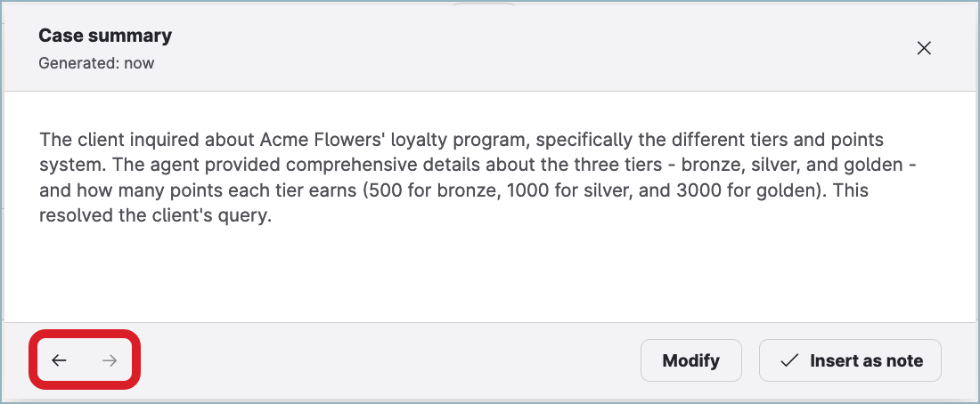The width and height of the screenshot is (980, 404).
Task: Click the words "Acme Flowers'" in the summary
Action: click(306, 141)
